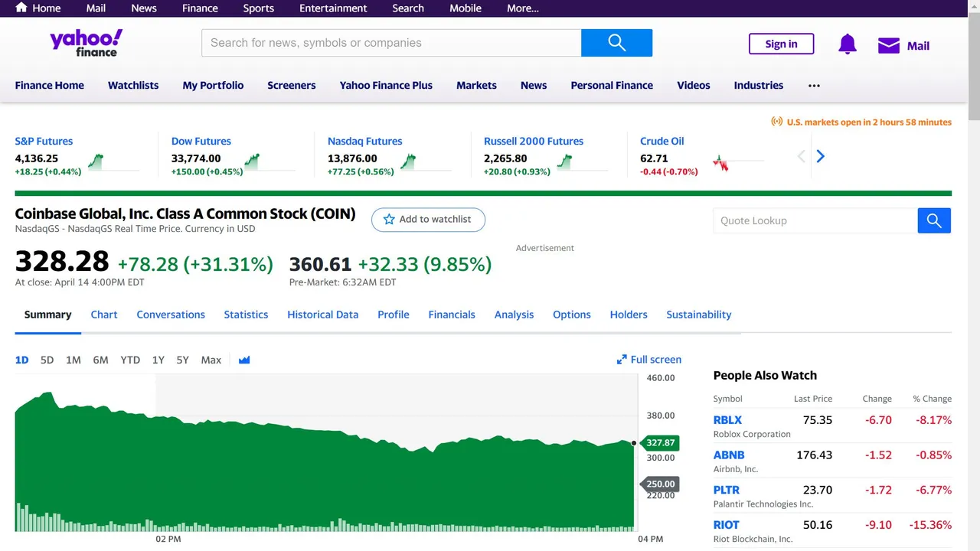The height and width of the screenshot is (551, 980).
Task: Switch to the Conversations tab
Action: pyautogui.click(x=171, y=315)
